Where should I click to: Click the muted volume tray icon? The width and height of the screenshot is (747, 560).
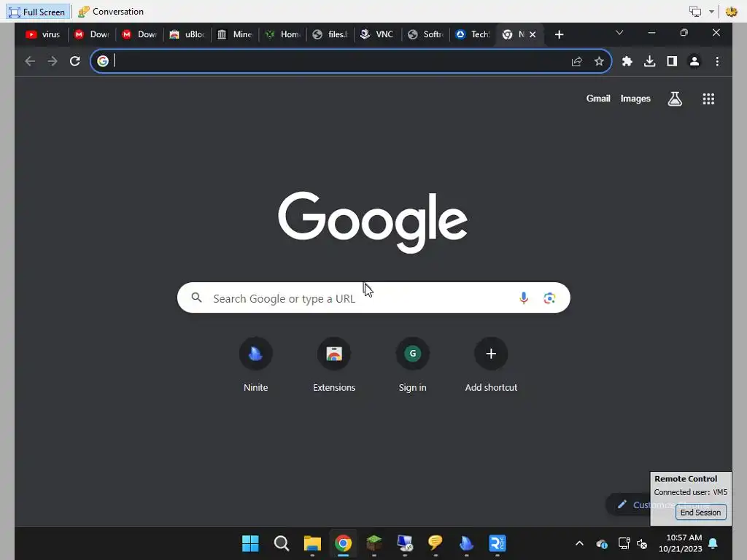click(642, 543)
